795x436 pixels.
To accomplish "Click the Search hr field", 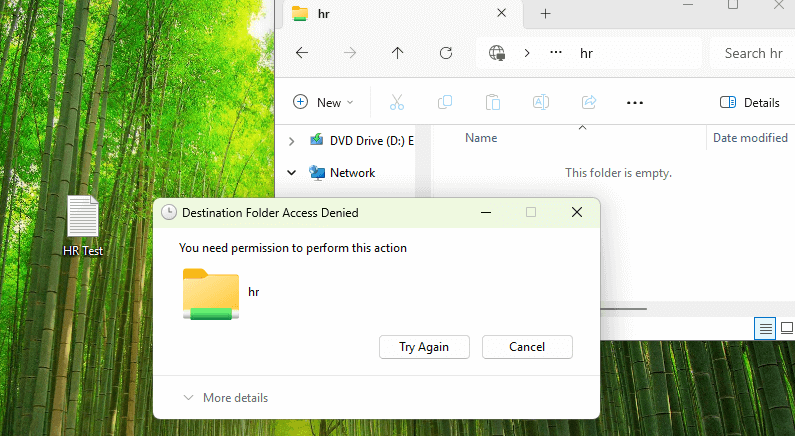I will pos(752,53).
